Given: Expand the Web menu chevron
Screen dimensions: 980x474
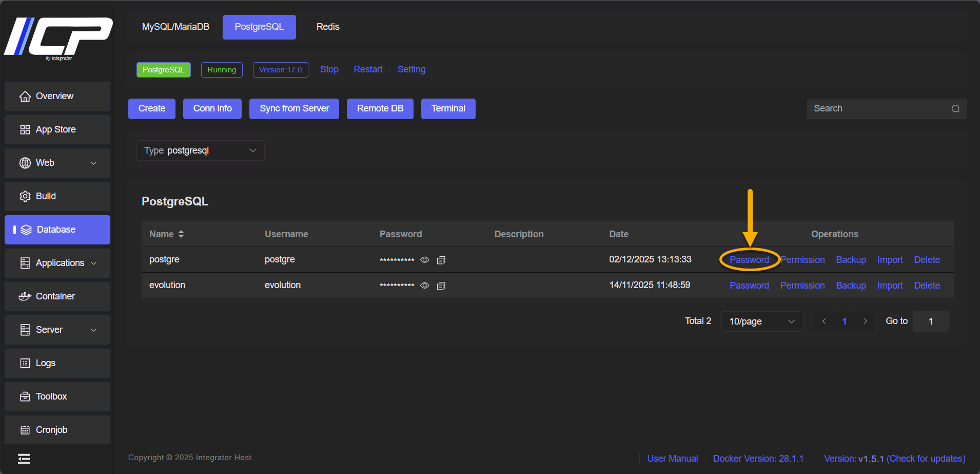Looking at the screenshot, I should [x=93, y=163].
